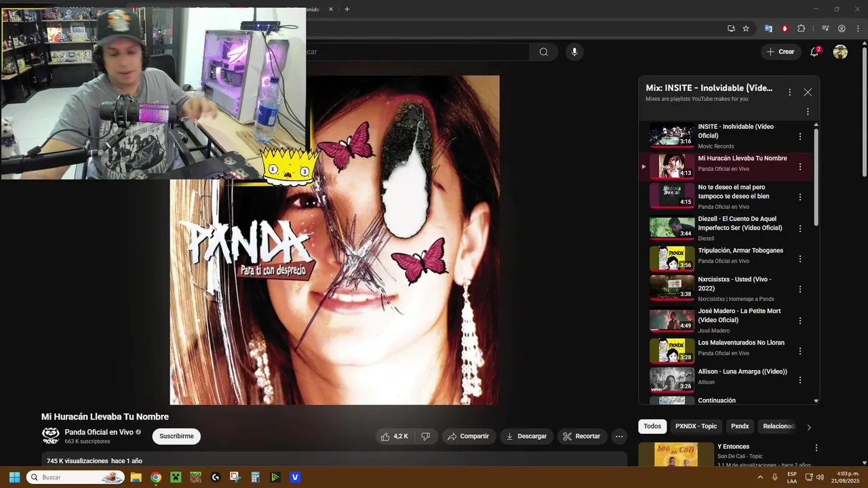Click the Crear button
The height and width of the screenshot is (488, 868).
[x=781, y=52]
